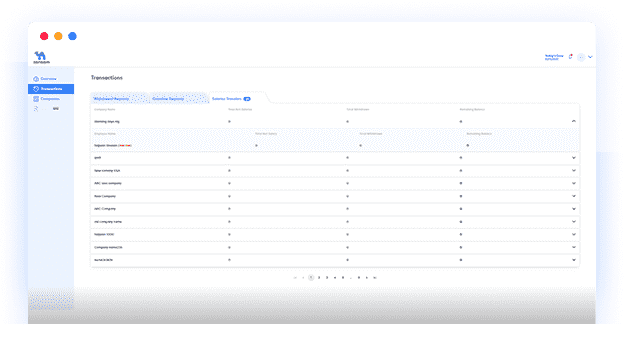Expand the second company row chevron
The image size is (624, 361).
click(573, 158)
